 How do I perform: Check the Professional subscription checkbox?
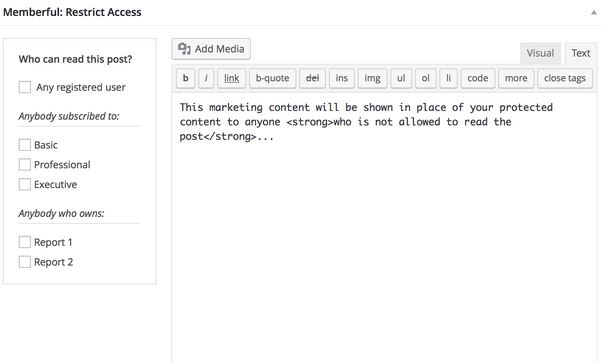(x=25, y=165)
